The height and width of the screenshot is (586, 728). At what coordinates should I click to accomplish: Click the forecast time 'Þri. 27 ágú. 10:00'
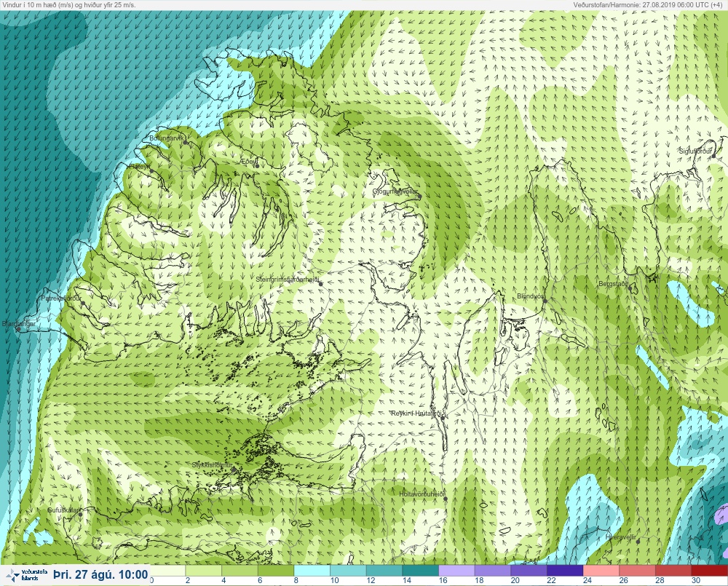pos(100,574)
